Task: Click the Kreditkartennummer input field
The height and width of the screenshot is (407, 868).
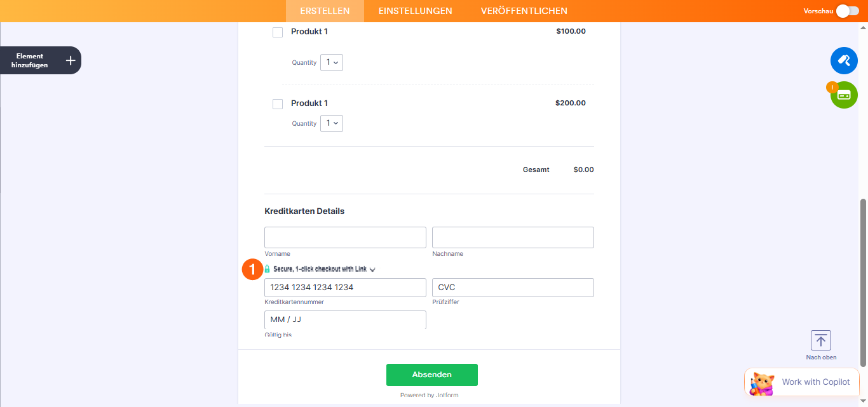Action: [345, 287]
